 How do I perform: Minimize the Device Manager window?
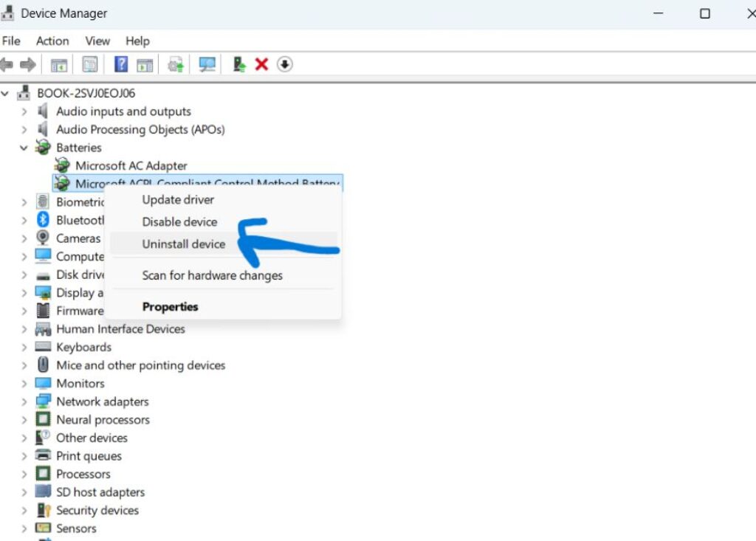pyautogui.click(x=658, y=13)
